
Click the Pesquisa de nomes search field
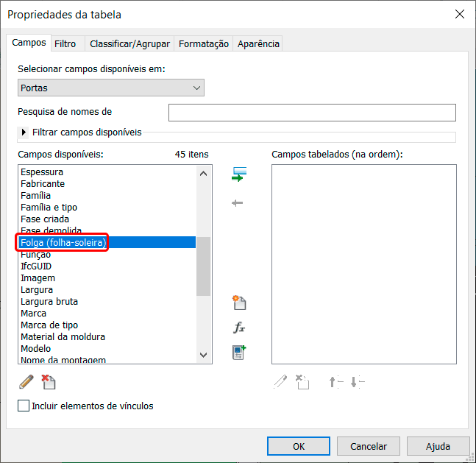(312, 113)
